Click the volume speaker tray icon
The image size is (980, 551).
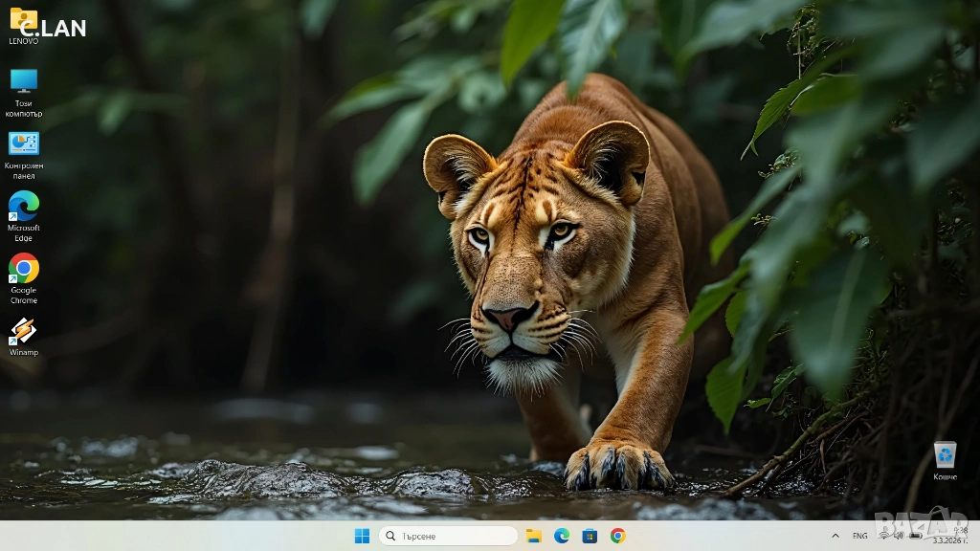coord(899,536)
